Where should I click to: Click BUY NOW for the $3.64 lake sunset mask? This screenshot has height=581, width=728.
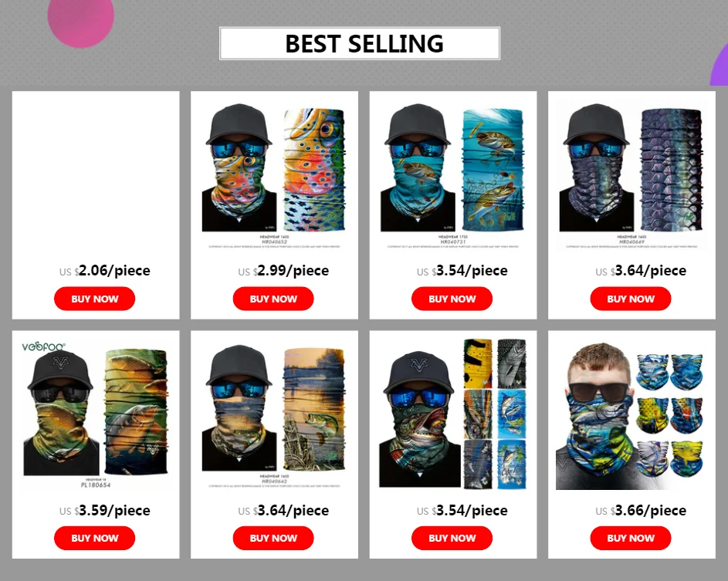coord(273,538)
